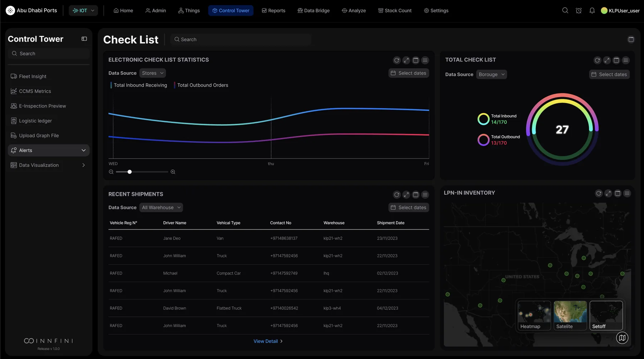Expand Recent Shipments panel to fullscreen
The height and width of the screenshot is (359, 644).
[406, 195]
